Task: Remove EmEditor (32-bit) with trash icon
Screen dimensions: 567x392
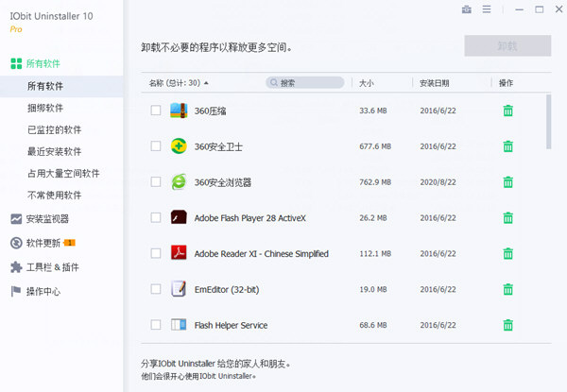Action: [x=507, y=289]
